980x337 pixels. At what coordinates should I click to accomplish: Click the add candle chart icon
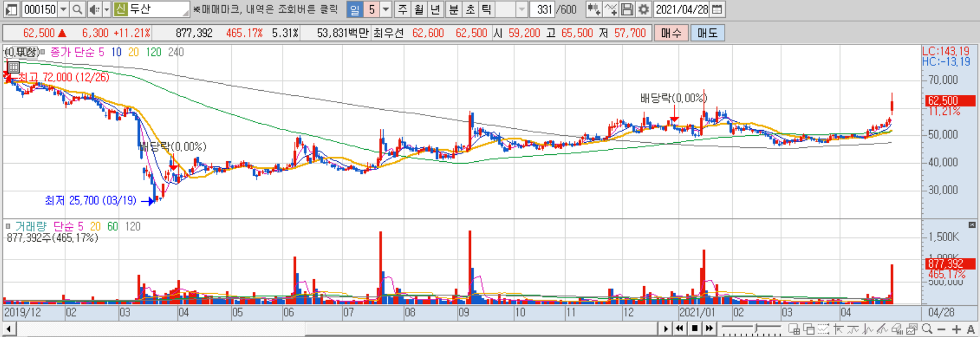[x=593, y=9]
